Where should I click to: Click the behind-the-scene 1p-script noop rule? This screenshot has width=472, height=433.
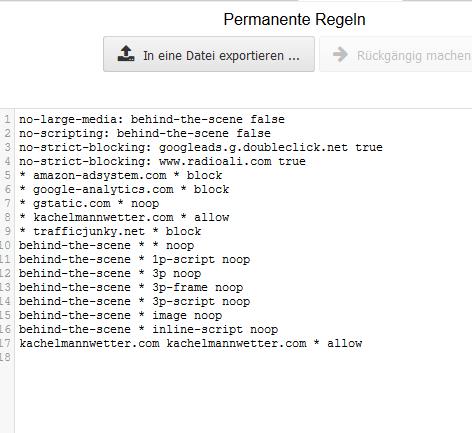(x=134, y=259)
